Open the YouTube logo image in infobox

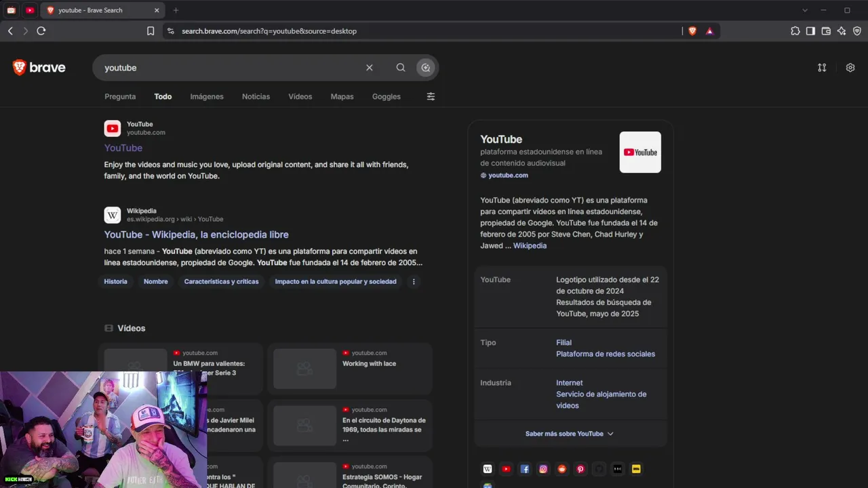click(640, 152)
